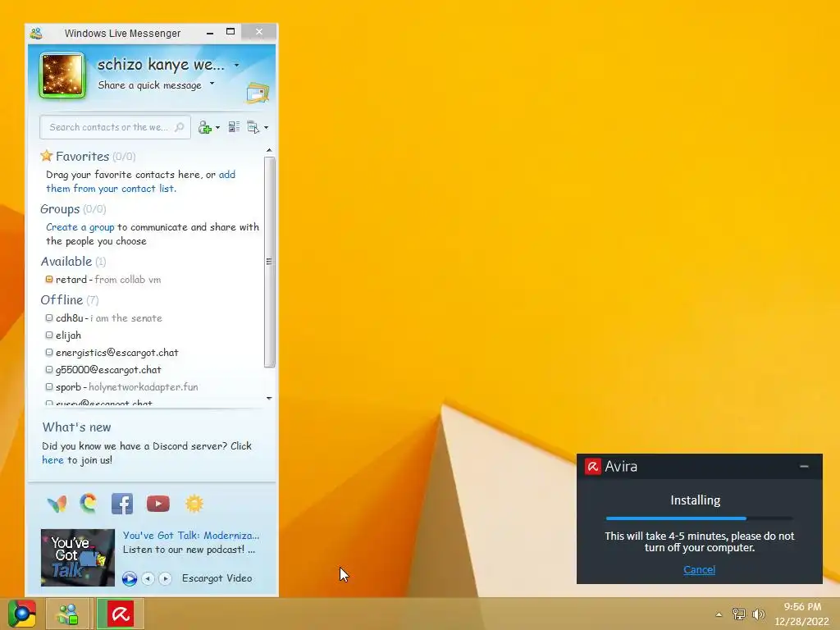Open the quick message dropdown arrow
Image resolution: width=840 pixels, height=630 pixels.
(212, 84)
